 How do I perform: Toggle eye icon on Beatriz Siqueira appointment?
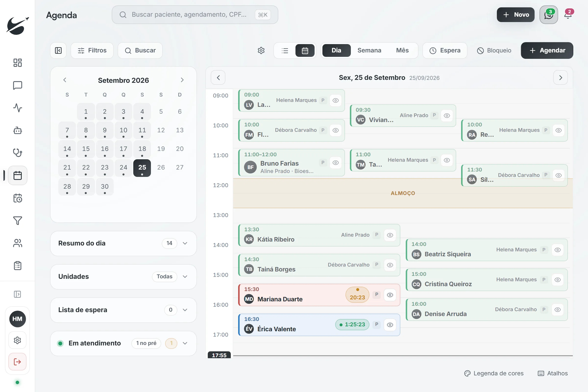pyautogui.click(x=558, y=250)
